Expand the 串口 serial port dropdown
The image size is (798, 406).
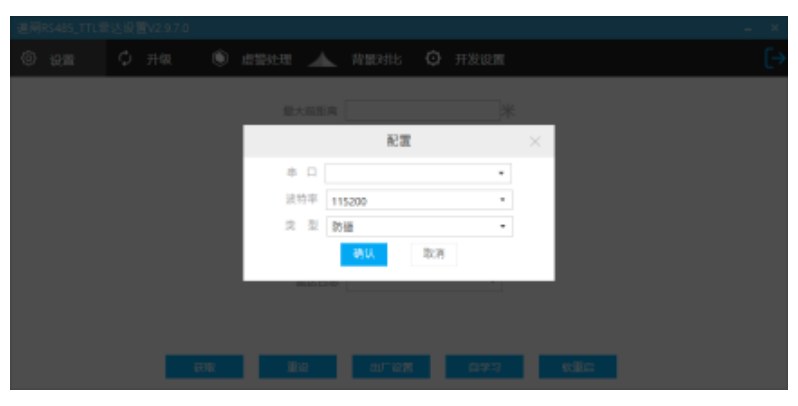click(418, 173)
